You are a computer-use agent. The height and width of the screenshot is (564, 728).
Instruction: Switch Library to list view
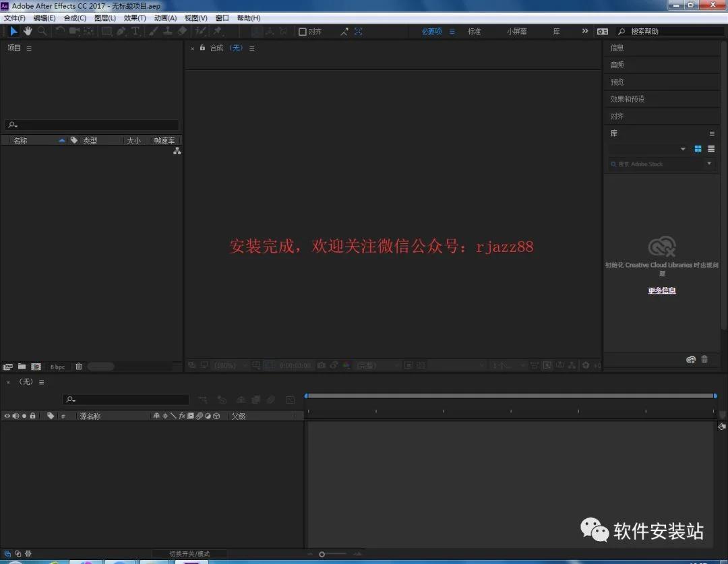(x=711, y=149)
